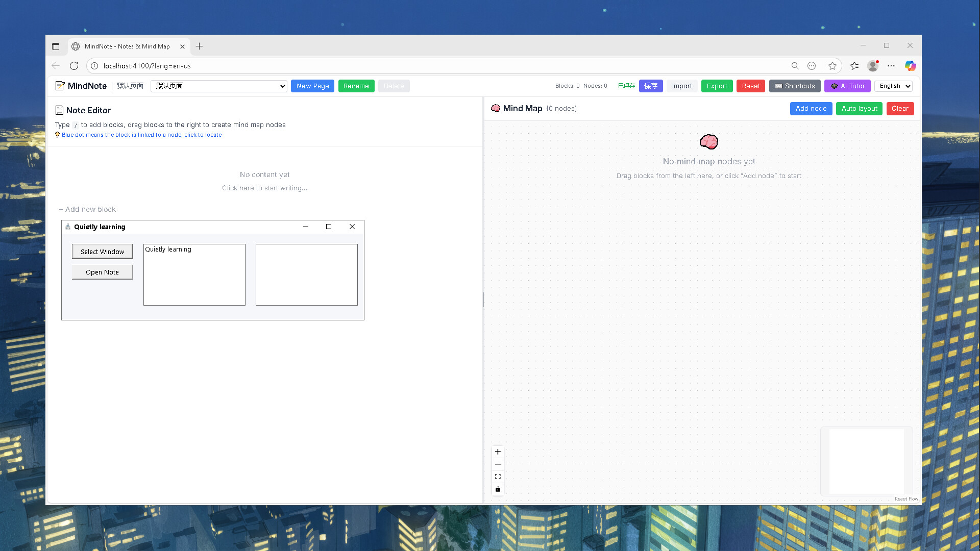Launch AI Tutor via the graduation cap icon

click(x=834, y=86)
